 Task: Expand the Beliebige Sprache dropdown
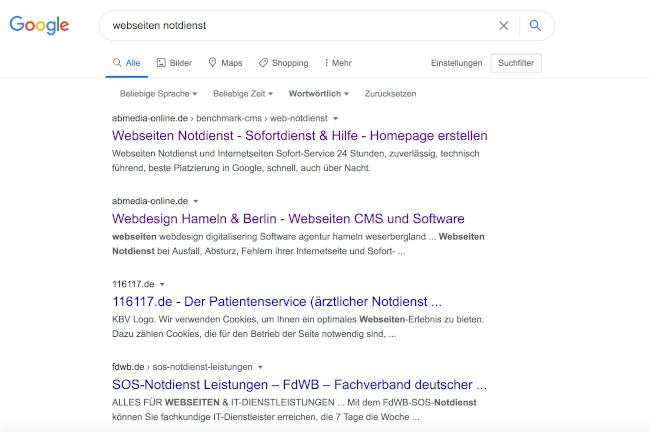(x=158, y=94)
